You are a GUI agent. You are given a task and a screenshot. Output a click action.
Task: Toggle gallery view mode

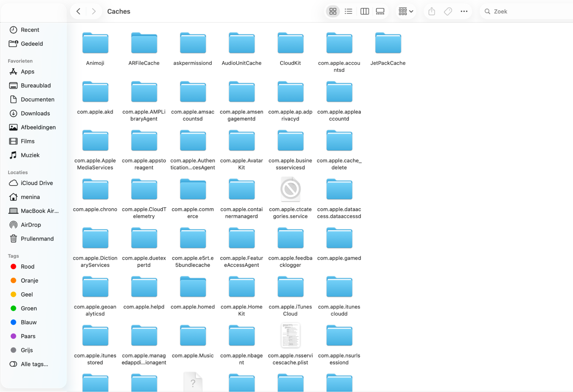[x=380, y=11]
